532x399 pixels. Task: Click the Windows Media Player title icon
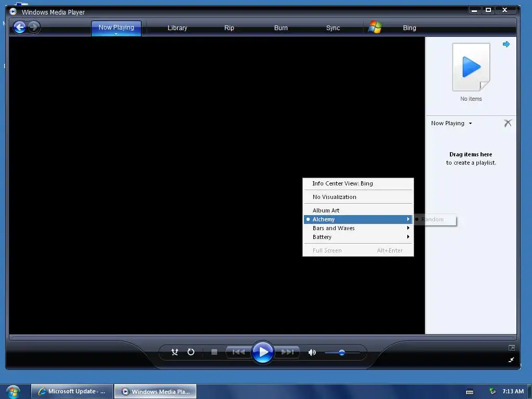[x=13, y=11]
